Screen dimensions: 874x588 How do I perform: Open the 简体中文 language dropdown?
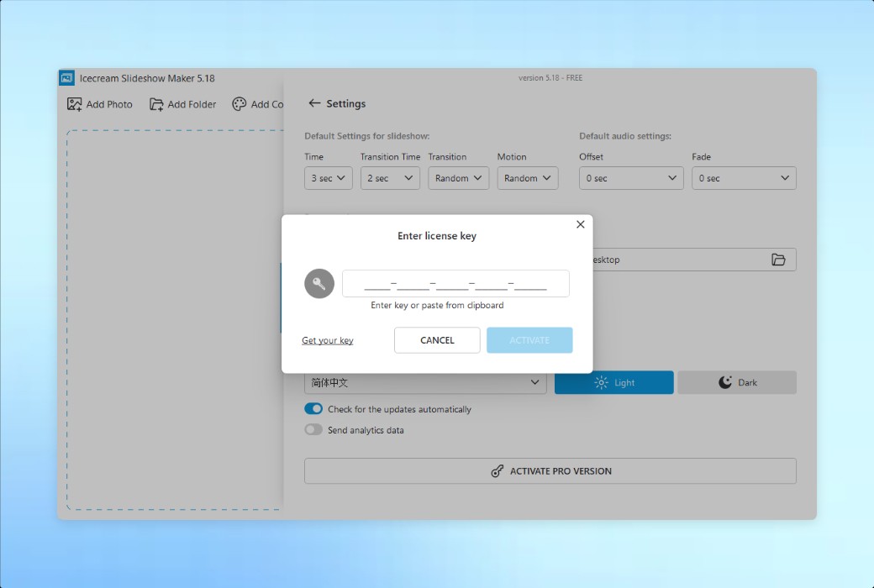pos(424,382)
